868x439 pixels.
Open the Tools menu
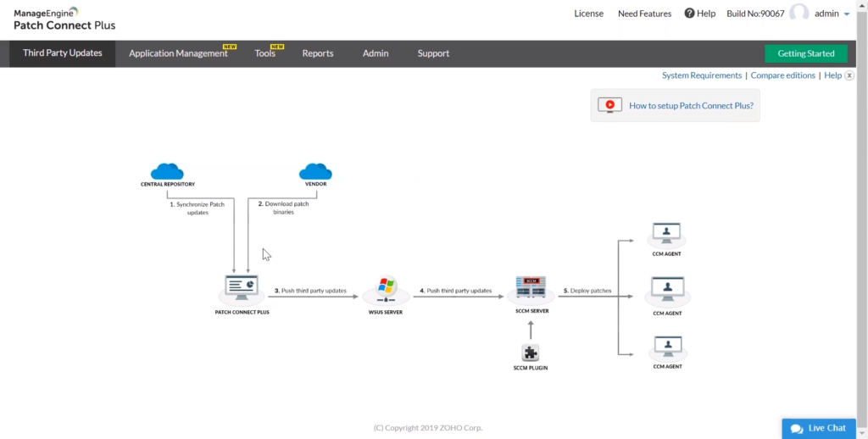[265, 53]
